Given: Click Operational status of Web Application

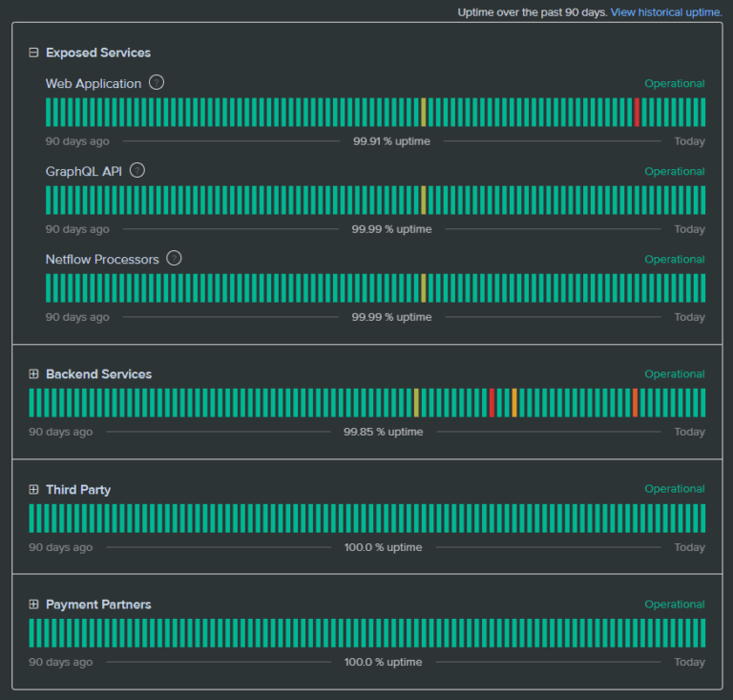Looking at the screenshot, I should (674, 83).
